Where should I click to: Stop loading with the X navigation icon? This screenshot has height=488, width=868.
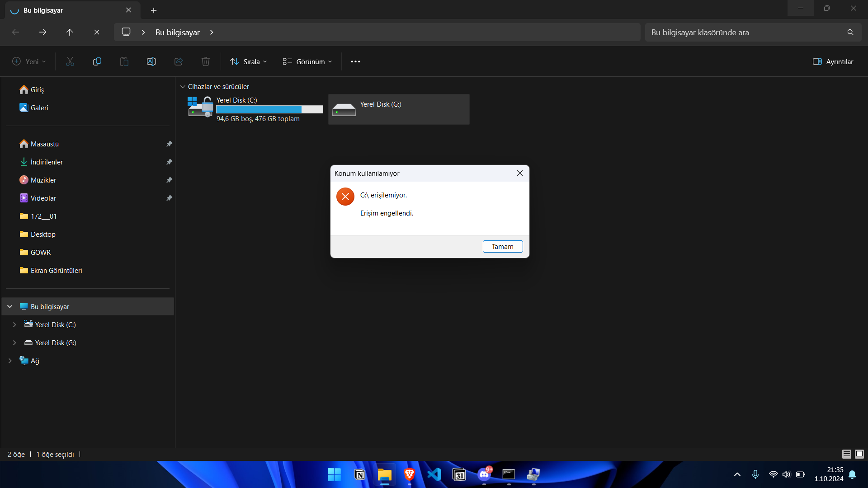[x=96, y=32]
